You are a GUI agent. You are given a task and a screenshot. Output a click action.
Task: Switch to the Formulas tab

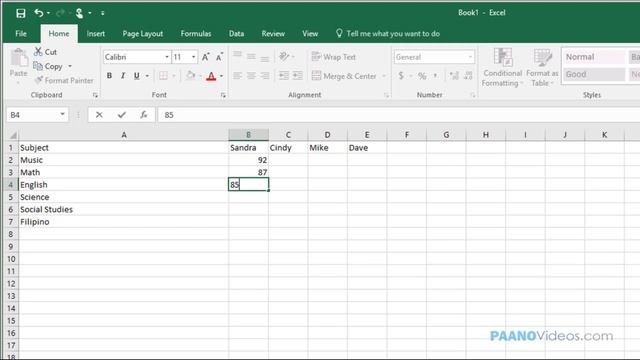click(x=196, y=34)
